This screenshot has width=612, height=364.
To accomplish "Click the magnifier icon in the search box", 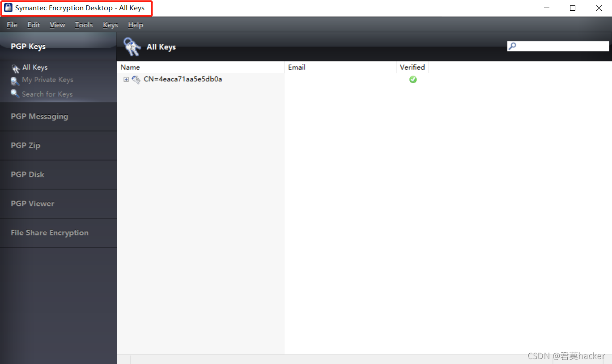I will point(513,46).
